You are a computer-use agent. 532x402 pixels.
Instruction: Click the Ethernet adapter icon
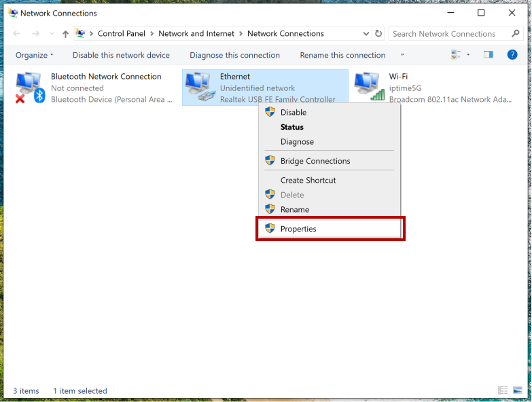pos(198,88)
